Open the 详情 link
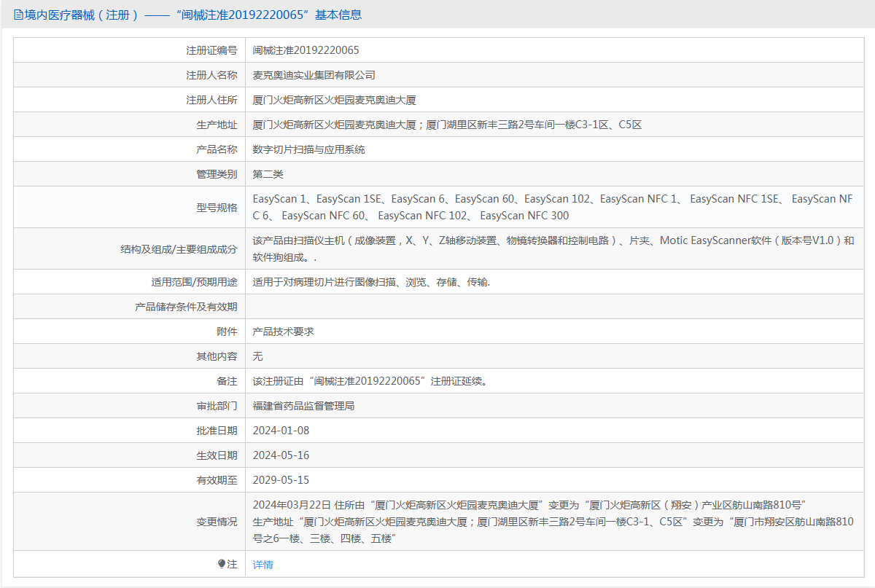 coord(262,565)
